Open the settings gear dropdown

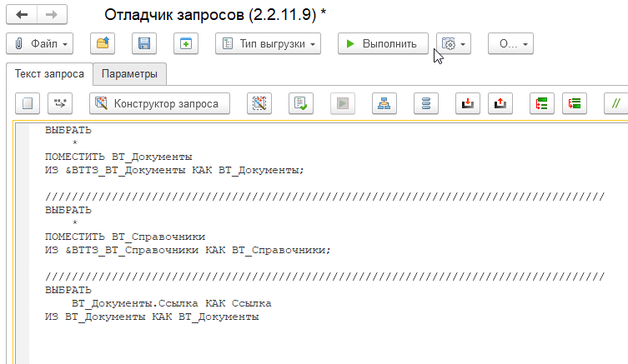coord(454,43)
